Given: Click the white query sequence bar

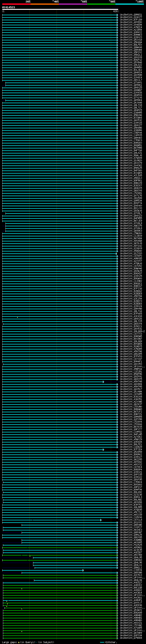Looking at the screenshot, I should pos(60,10).
